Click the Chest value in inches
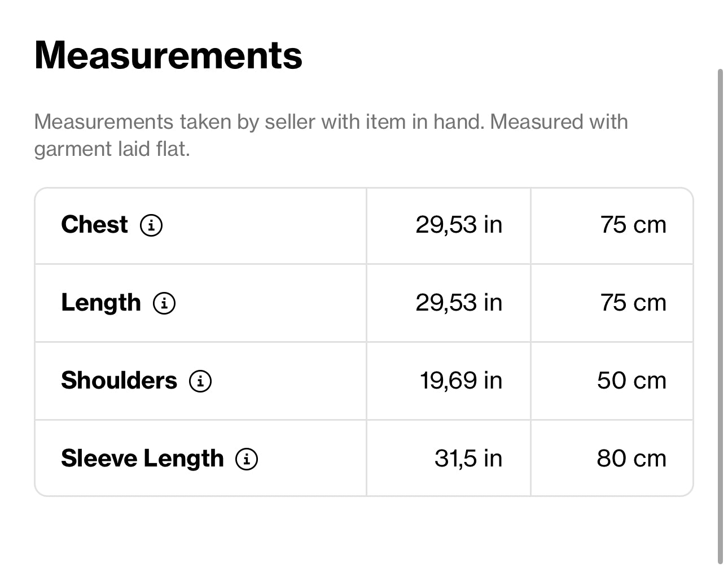 (458, 225)
